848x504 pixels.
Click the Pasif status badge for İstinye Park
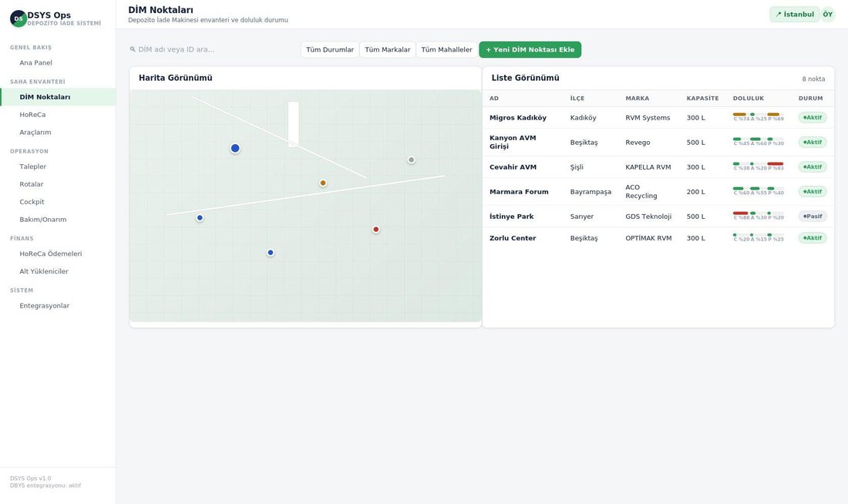coord(813,217)
